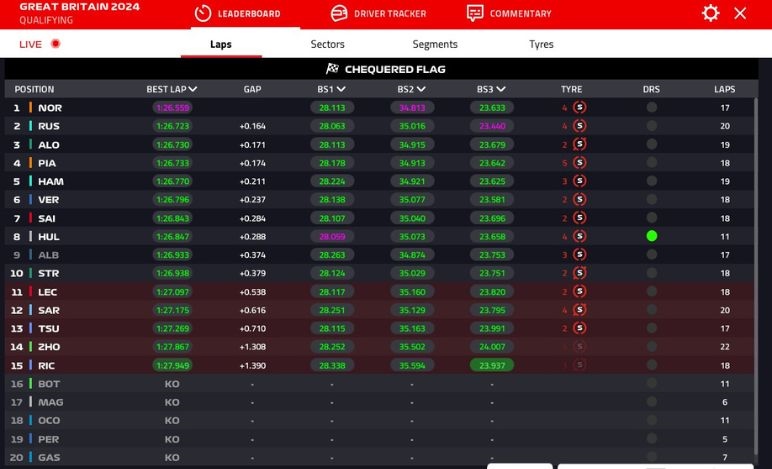The height and width of the screenshot is (469, 772).
Task: Click the chequered flag icon
Action: click(x=332, y=69)
